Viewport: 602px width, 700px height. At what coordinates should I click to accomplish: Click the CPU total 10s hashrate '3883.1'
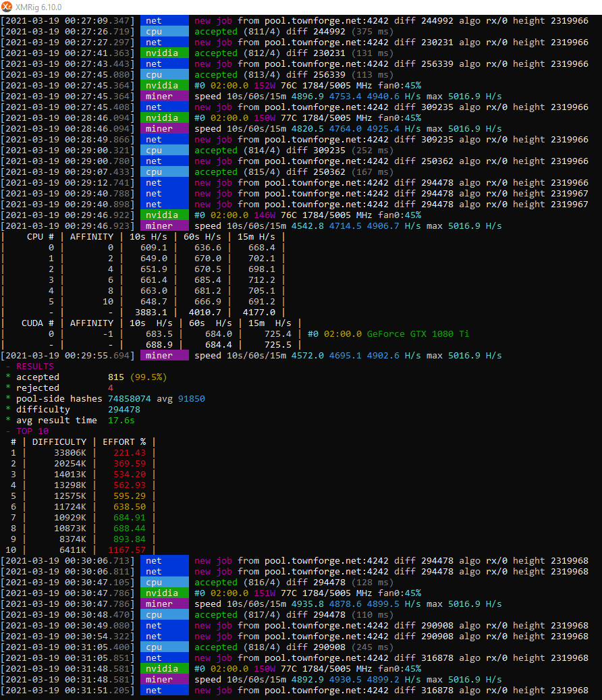[x=150, y=313]
